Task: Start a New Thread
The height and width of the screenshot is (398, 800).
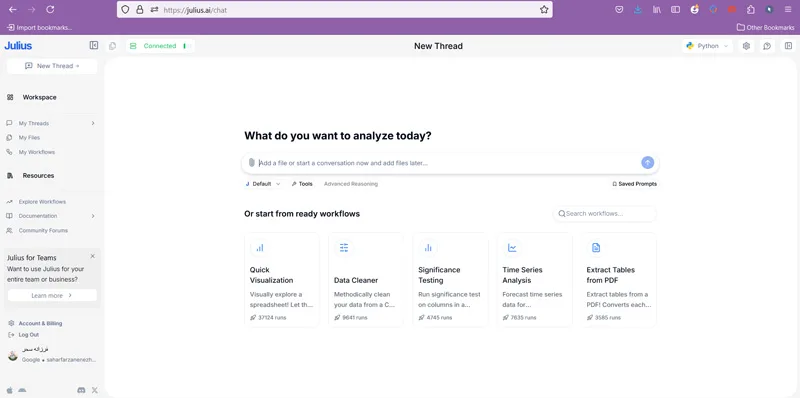Action: (52, 66)
